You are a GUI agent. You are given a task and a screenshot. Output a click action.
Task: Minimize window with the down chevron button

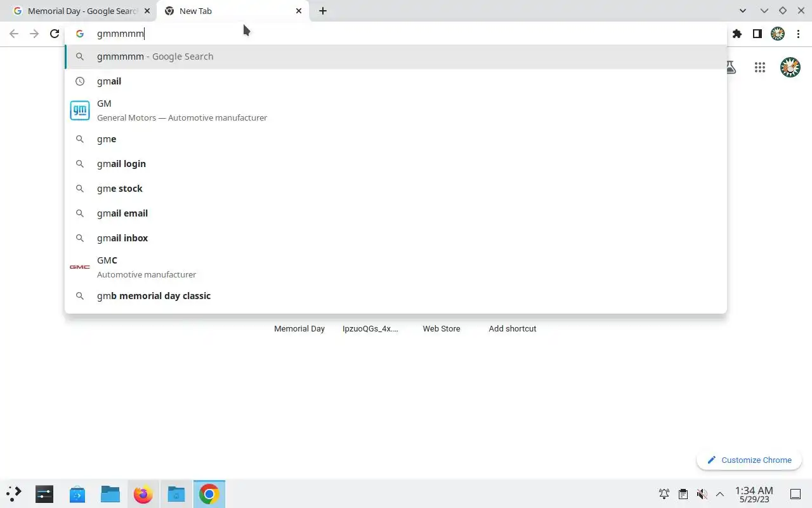click(764, 11)
